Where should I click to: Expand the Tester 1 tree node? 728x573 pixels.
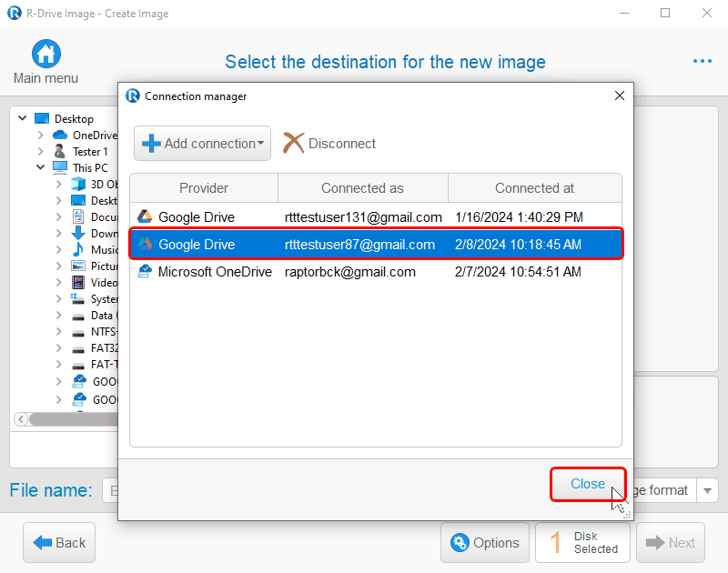coord(40,151)
